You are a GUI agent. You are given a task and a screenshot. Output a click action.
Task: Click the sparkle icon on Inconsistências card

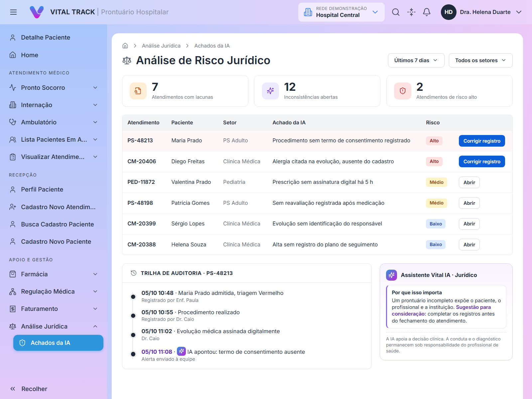270,91
